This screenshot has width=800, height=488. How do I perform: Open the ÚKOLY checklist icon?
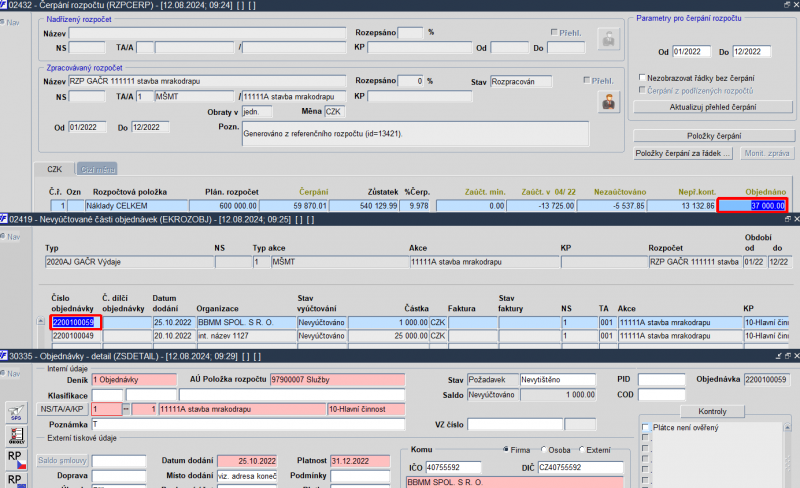[x=16, y=435]
